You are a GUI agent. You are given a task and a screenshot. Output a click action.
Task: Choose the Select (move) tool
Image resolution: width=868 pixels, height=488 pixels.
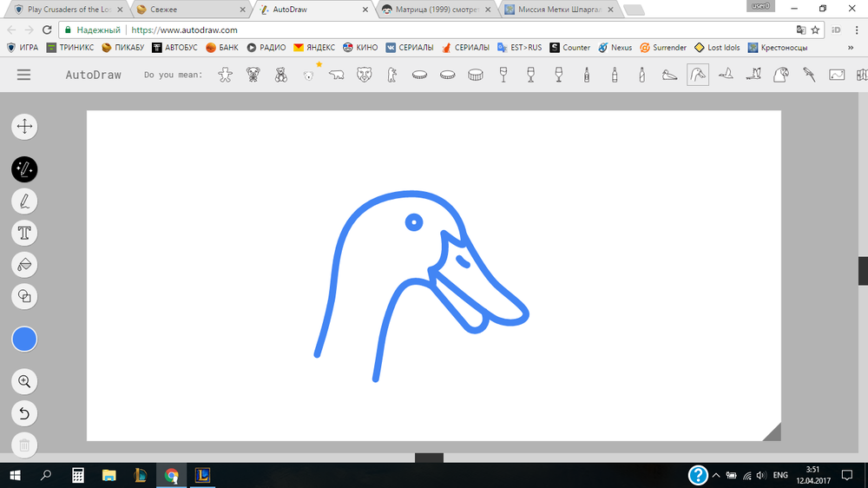click(24, 126)
